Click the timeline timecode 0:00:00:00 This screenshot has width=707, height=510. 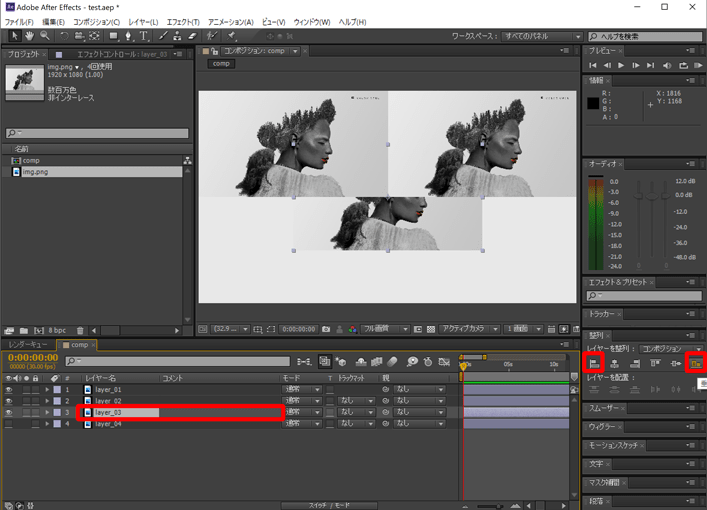tap(33, 358)
